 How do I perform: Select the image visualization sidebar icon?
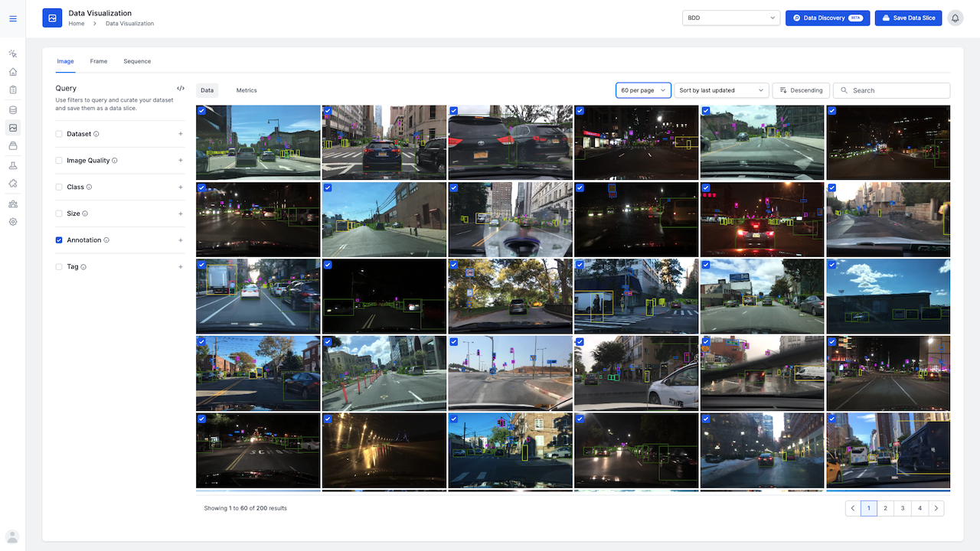pos(13,128)
